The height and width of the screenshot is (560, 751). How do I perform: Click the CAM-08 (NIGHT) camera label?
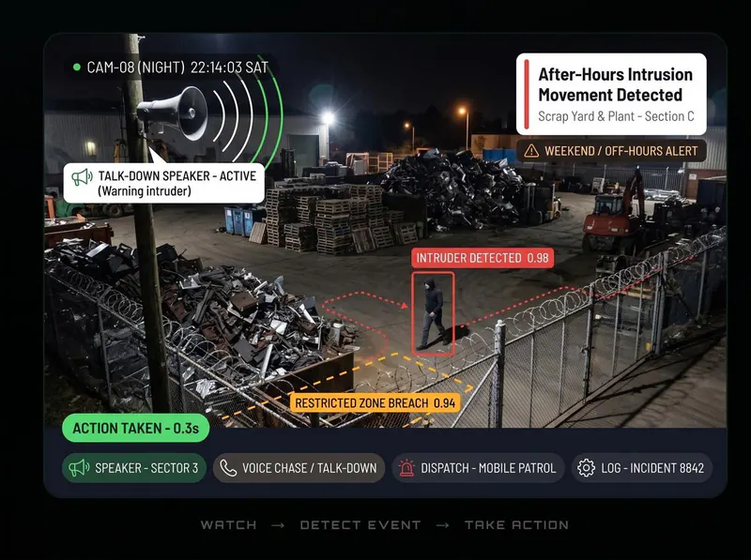click(x=135, y=68)
